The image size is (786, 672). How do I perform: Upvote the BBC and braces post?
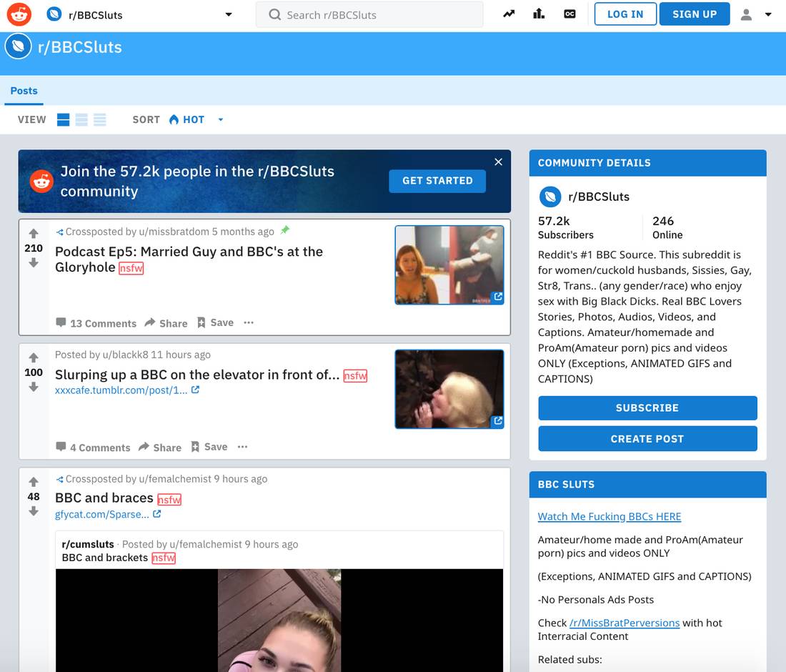(x=34, y=482)
